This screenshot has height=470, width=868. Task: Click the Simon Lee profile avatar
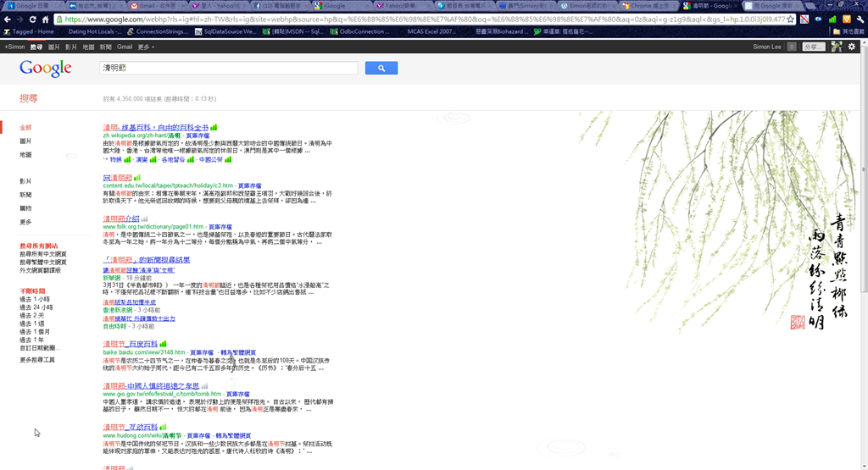point(837,47)
